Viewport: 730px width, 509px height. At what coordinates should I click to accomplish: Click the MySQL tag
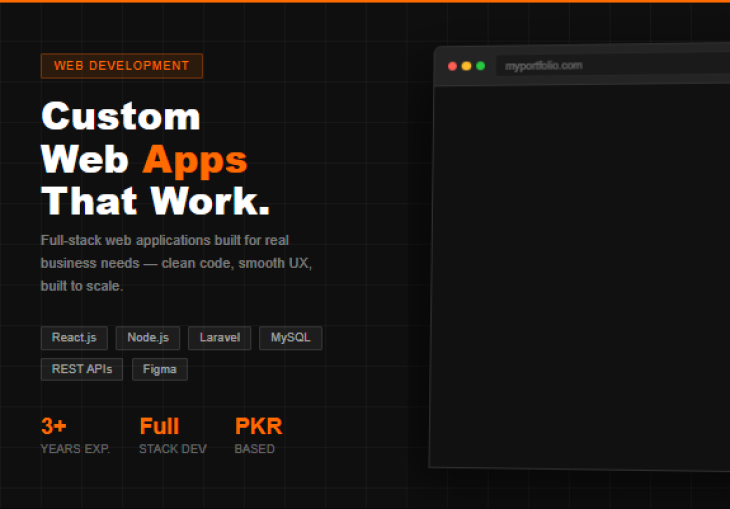point(290,338)
